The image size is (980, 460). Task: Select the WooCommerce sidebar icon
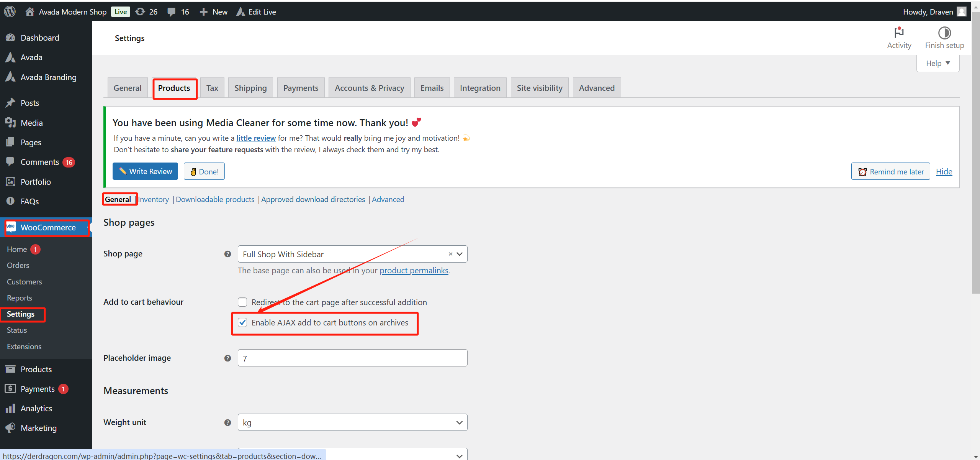[11, 227]
